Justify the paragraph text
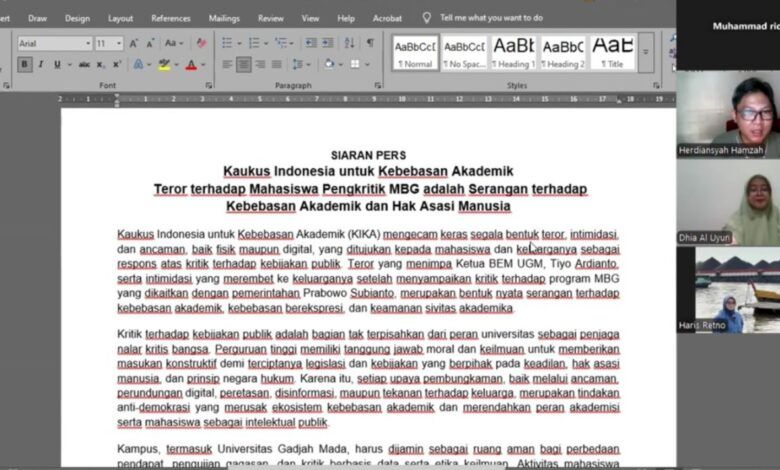Screen dimensions: 780x470 (x=276, y=64)
